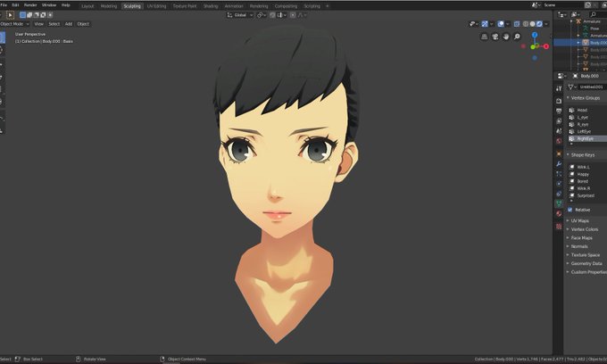This screenshot has width=607, height=364.
Task: Toggle Relative shape keys checkbox
Action: point(570,210)
